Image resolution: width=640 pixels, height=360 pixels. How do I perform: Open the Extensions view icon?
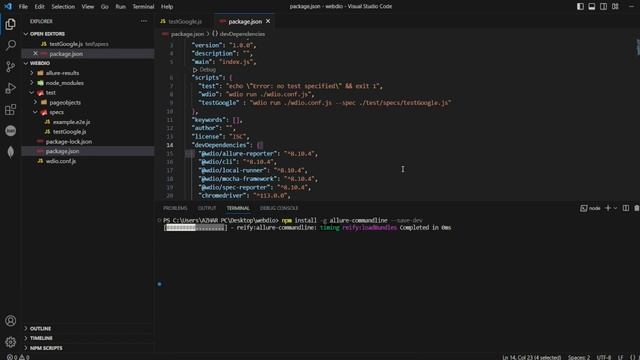[x=11, y=109]
